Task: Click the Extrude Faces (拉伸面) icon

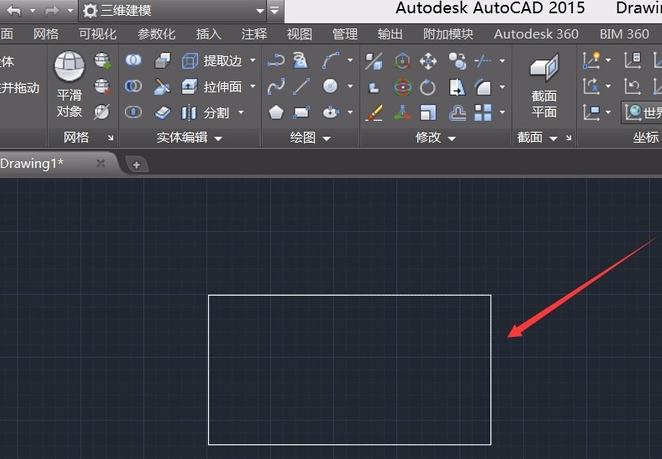Action: (x=189, y=87)
